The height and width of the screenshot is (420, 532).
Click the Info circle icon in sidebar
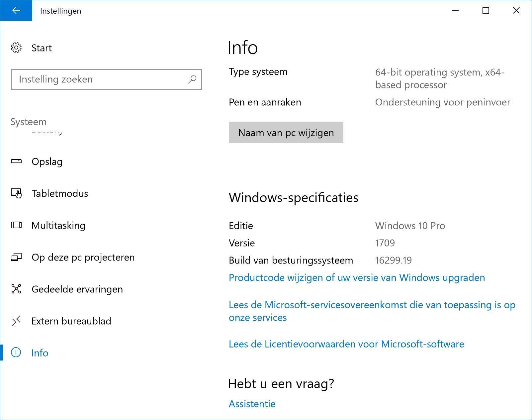point(16,353)
